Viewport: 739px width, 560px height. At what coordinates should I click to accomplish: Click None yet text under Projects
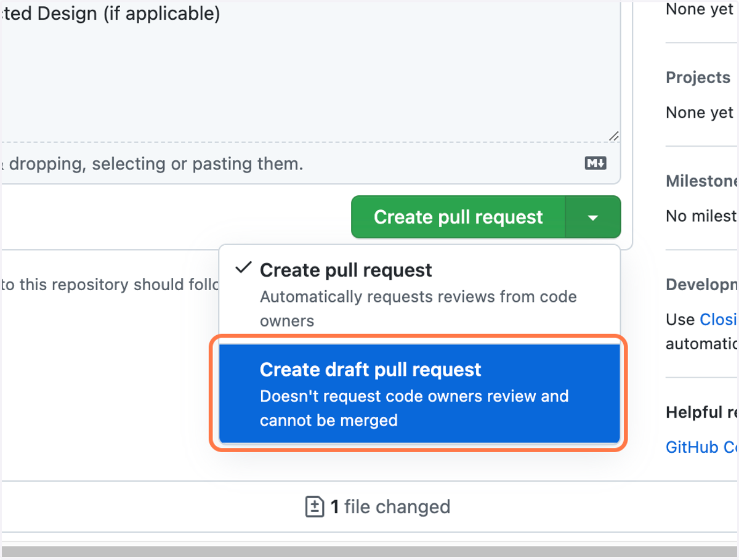point(700,113)
